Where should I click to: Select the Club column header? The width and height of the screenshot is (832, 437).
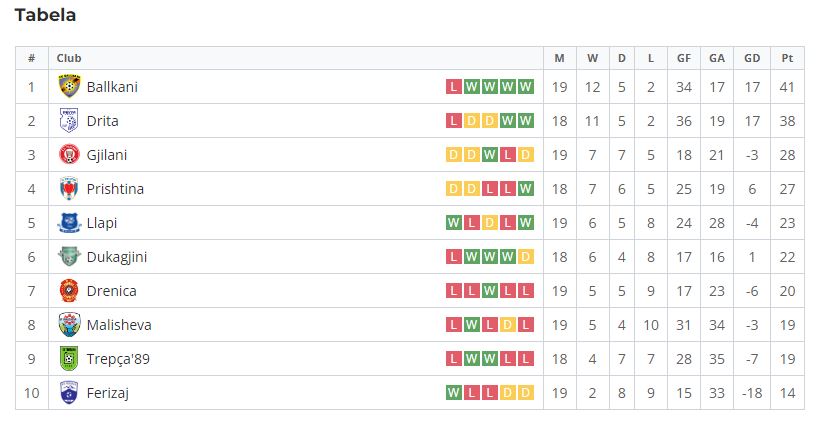pyautogui.click(x=69, y=58)
